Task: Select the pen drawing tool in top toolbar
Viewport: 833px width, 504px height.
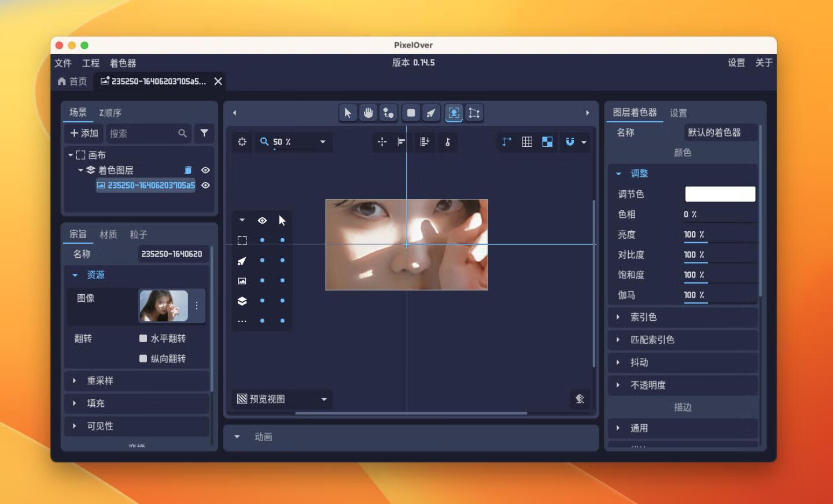Action: (431, 113)
